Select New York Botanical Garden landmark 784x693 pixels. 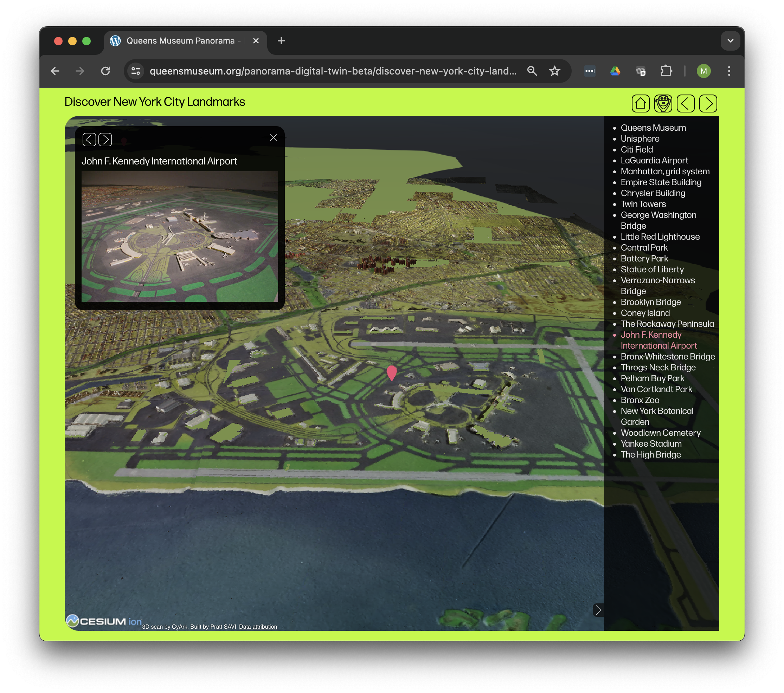tap(657, 417)
